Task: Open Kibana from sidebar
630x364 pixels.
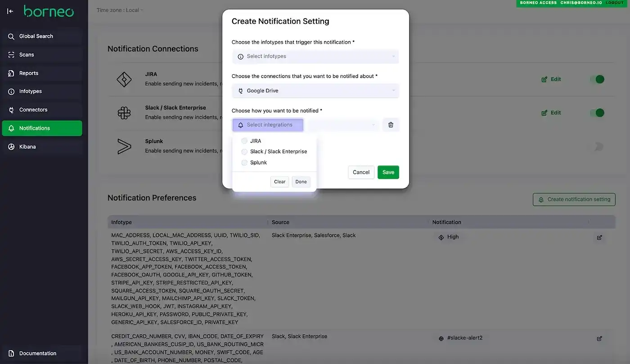Action: [42, 147]
